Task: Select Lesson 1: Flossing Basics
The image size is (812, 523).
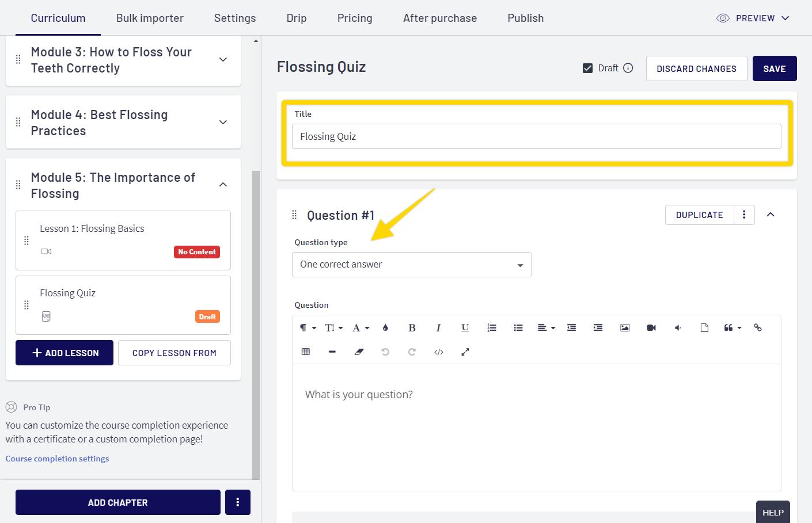Action: click(123, 240)
